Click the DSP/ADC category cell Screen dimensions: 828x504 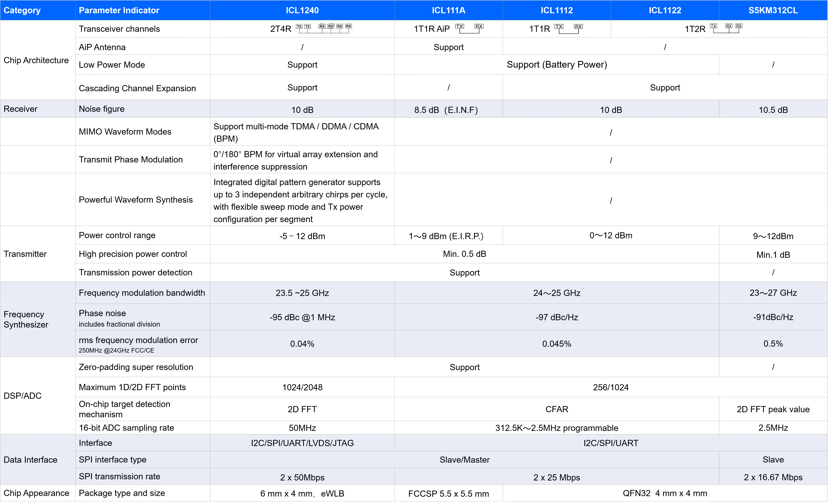point(38,396)
